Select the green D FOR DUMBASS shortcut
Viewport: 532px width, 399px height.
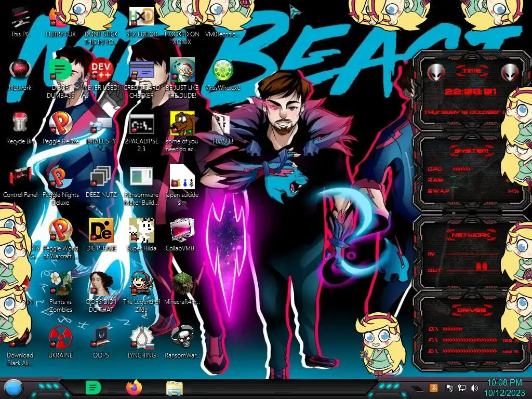(60, 79)
